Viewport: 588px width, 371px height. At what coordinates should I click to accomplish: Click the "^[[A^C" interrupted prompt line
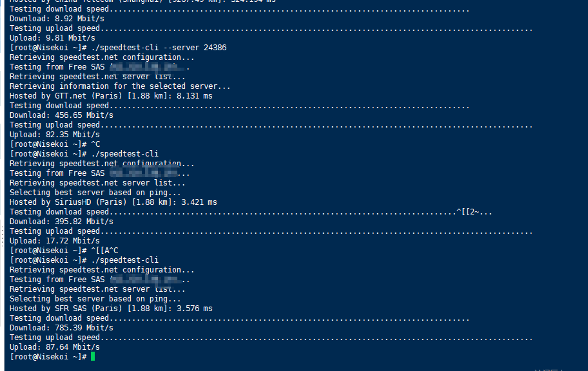[104, 251]
